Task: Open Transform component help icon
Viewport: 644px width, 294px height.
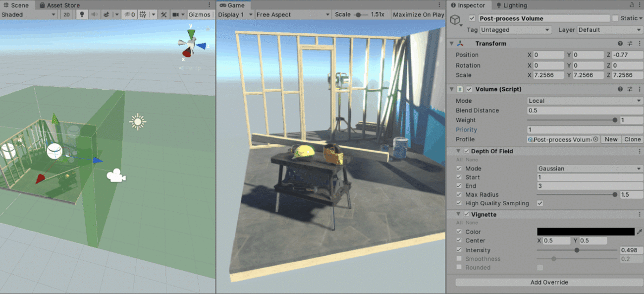Action: pos(620,44)
